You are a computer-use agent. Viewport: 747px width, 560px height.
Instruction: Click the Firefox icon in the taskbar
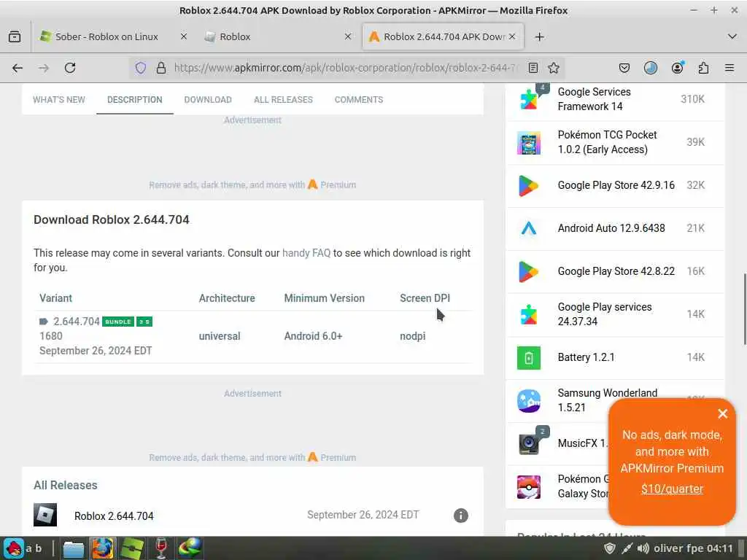[x=102, y=548]
